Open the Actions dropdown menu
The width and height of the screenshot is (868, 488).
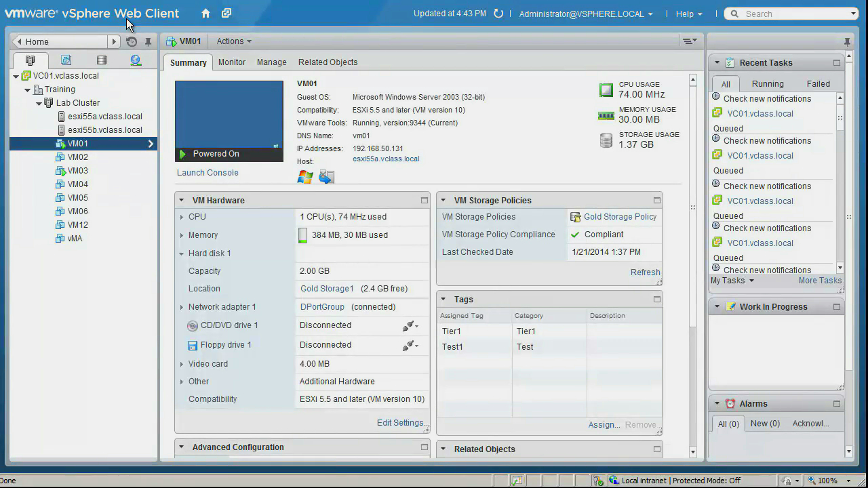234,41
